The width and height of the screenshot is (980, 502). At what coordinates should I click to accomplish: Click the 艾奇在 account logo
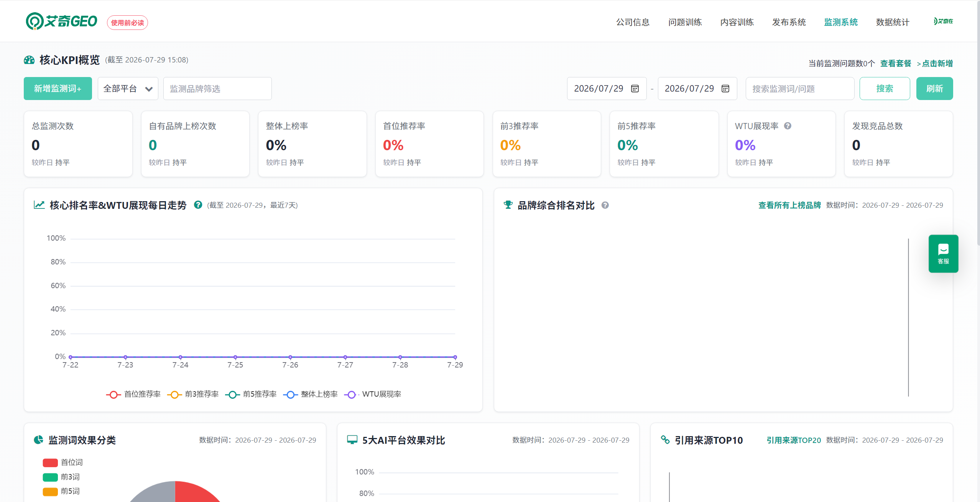943,21
